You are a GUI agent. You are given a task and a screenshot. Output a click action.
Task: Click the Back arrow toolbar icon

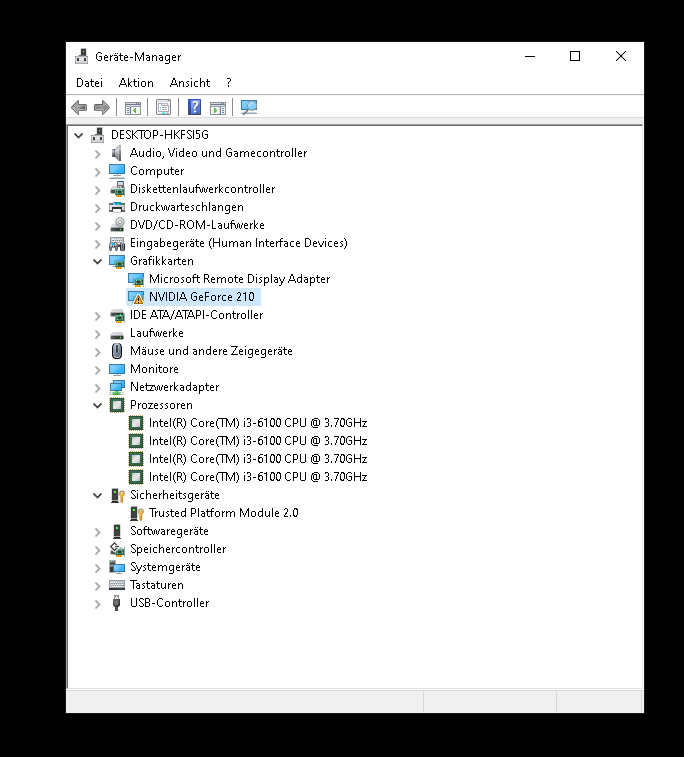(79, 107)
